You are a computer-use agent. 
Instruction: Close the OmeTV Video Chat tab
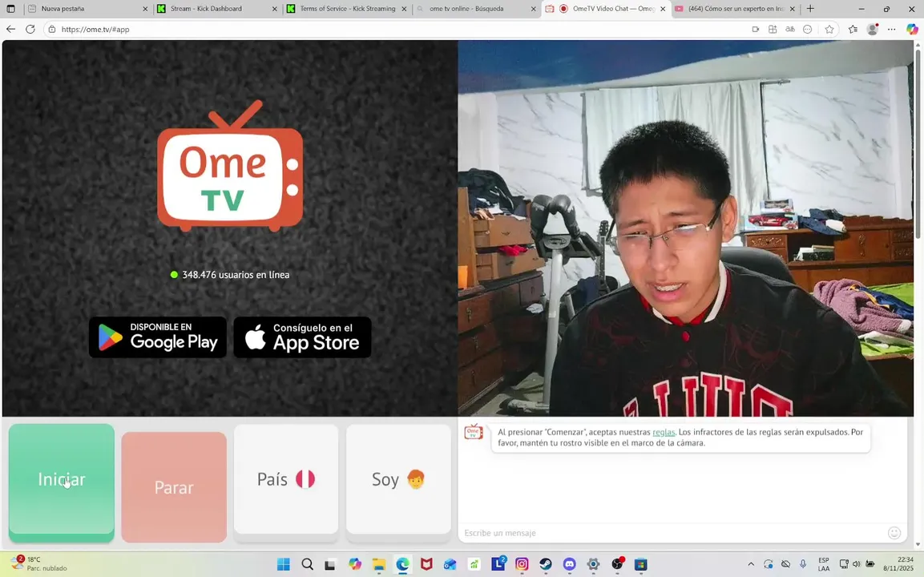[x=663, y=9]
